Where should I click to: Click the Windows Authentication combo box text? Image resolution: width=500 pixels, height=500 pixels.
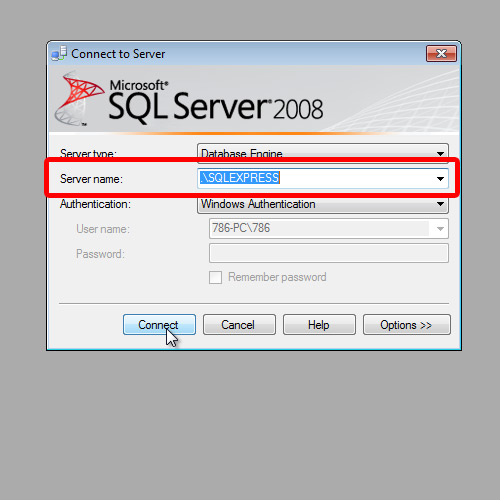258,204
